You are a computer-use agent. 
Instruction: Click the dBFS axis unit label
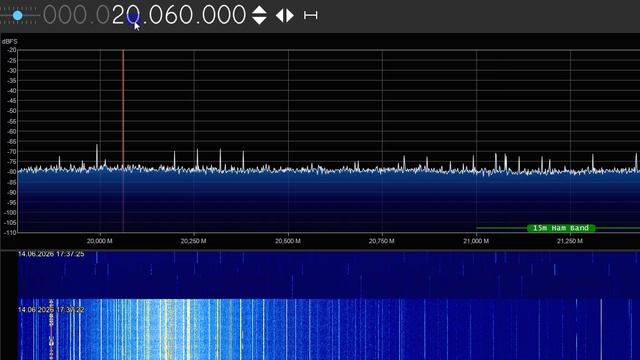tap(10, 42)
